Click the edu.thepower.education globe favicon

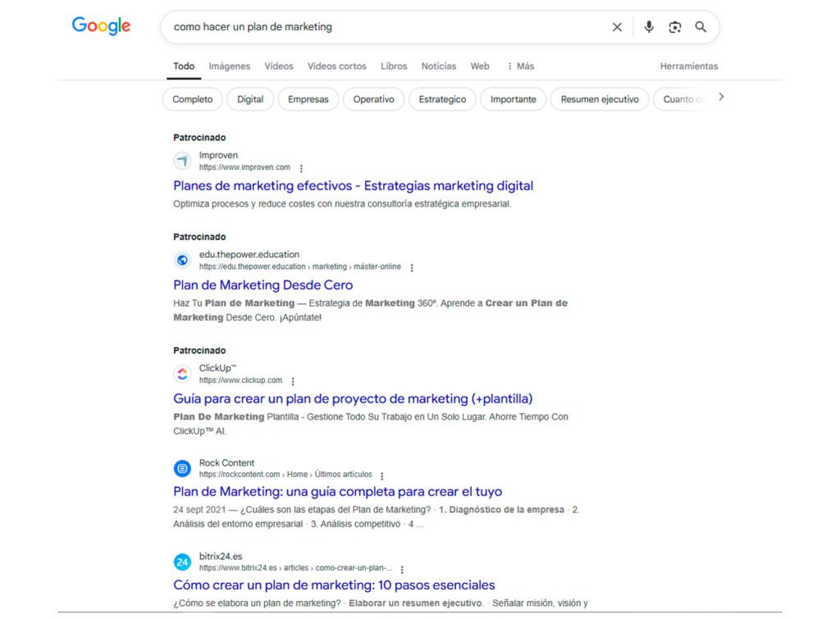click(182, 260)
